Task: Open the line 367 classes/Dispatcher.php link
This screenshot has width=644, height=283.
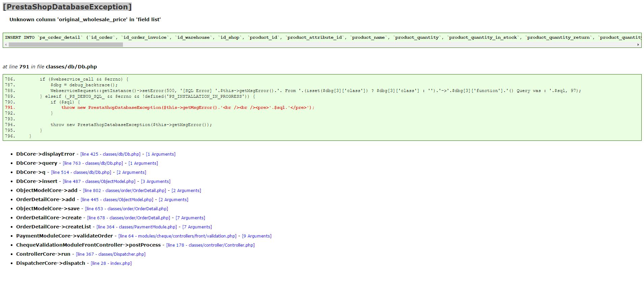Action: coord(111,254)
